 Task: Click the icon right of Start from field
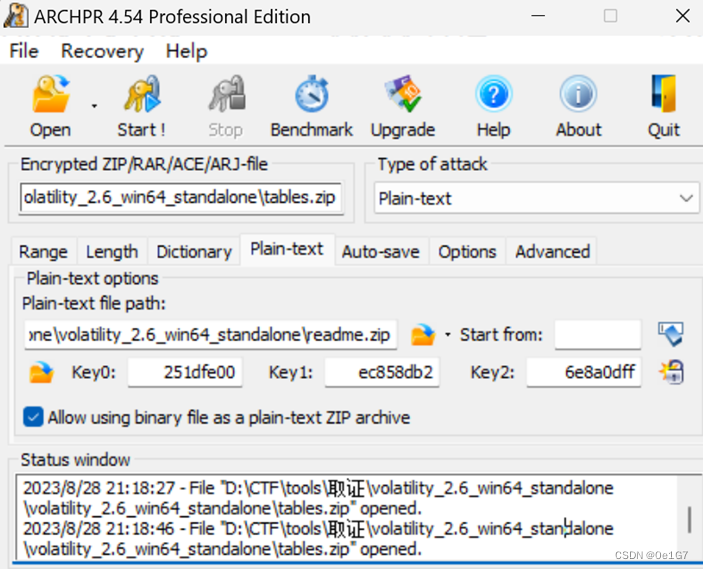671,334
